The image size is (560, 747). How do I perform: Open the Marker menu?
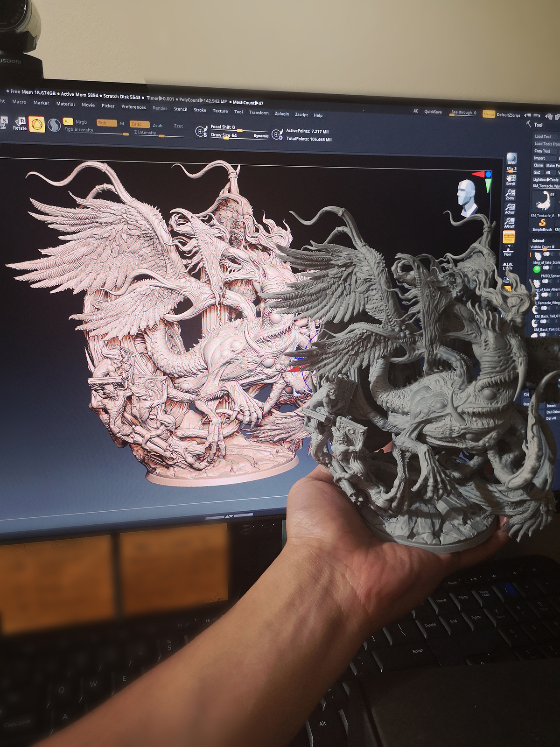pyautogui.click(x=41, y=103)
